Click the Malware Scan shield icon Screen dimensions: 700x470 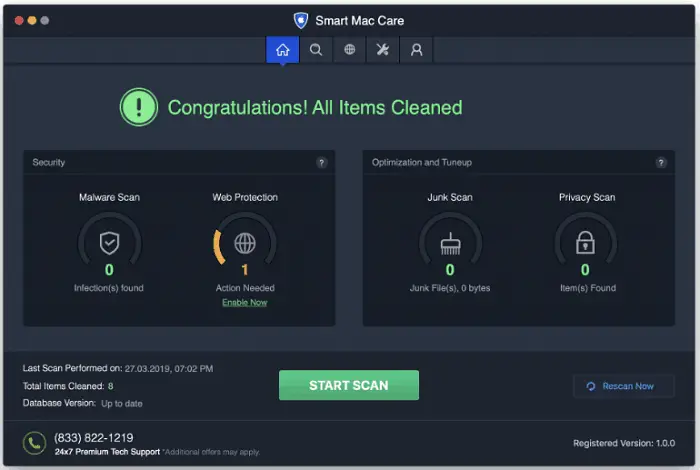pyautogui.click(x=109, y=243)
